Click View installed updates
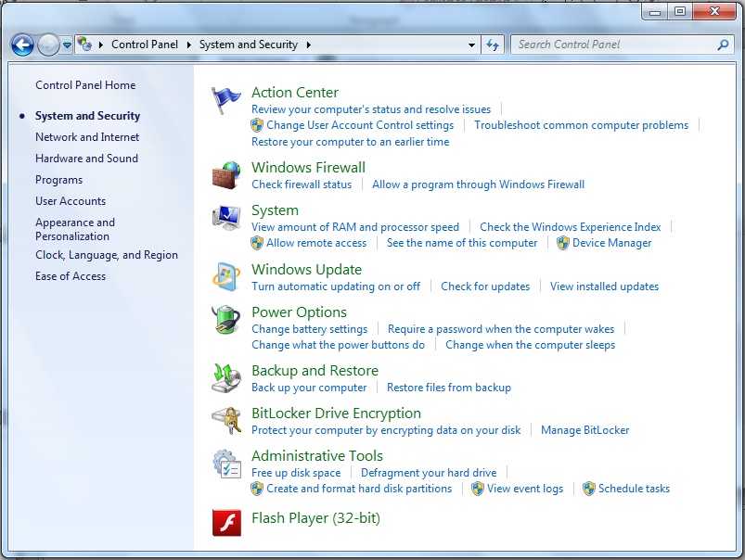745x560 pixels. coord(604,286)
